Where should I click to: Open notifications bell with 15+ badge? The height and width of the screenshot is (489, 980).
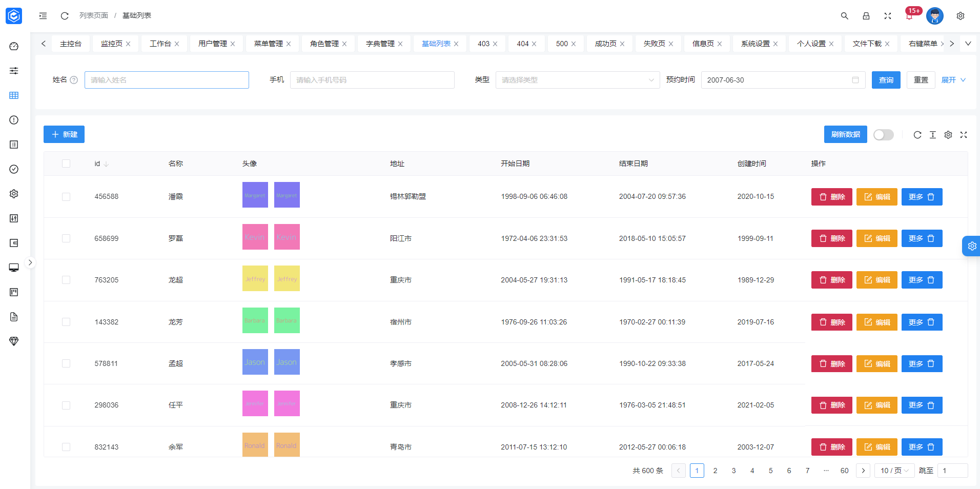[910, 16]
